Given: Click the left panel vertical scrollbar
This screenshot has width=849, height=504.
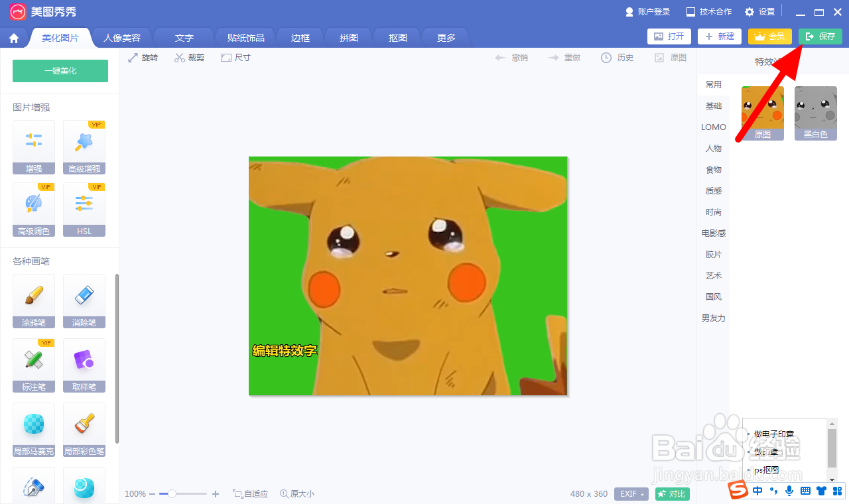Looking at the screenshot, I should [x=117, y=359].
